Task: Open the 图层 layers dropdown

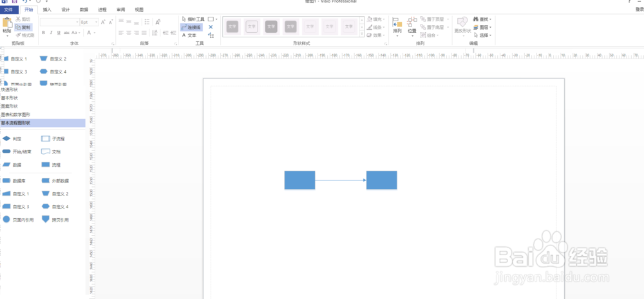Action: [x=482, y=27]
